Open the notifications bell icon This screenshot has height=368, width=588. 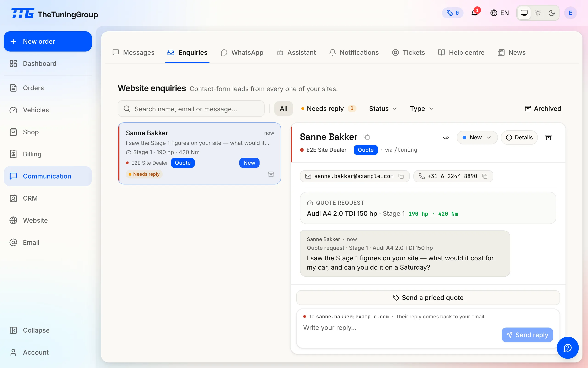tap(475, 13)
